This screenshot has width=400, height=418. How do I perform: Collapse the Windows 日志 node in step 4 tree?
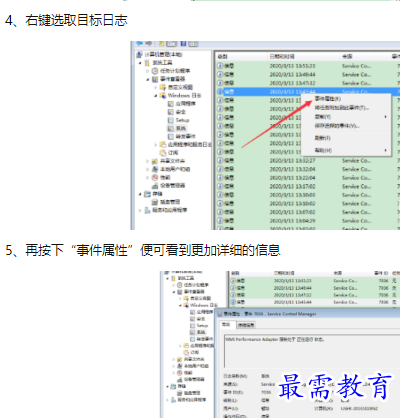point(156,96)
